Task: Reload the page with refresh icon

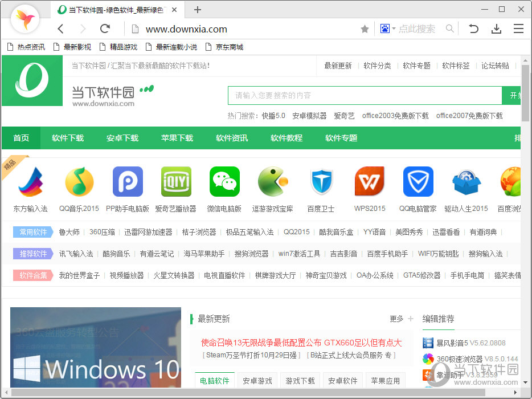Action: point(105,28)
